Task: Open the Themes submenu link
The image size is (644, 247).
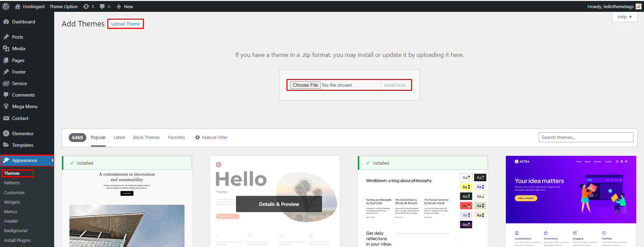Action: (x=12, y=173)
